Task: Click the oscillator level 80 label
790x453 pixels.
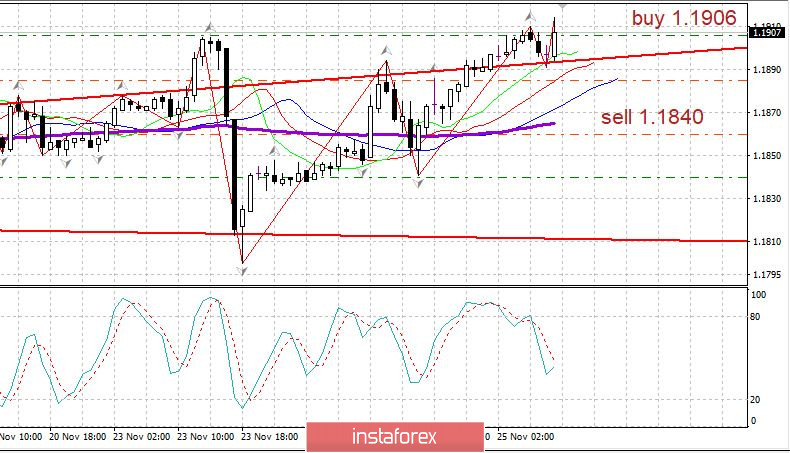Action: point(755,317)
